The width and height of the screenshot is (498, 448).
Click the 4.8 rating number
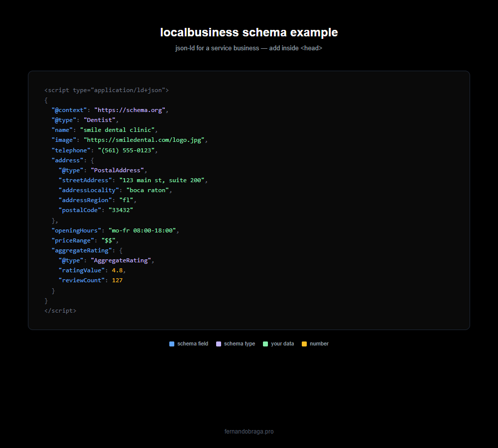pyautogui.click(x=117, y=270)
